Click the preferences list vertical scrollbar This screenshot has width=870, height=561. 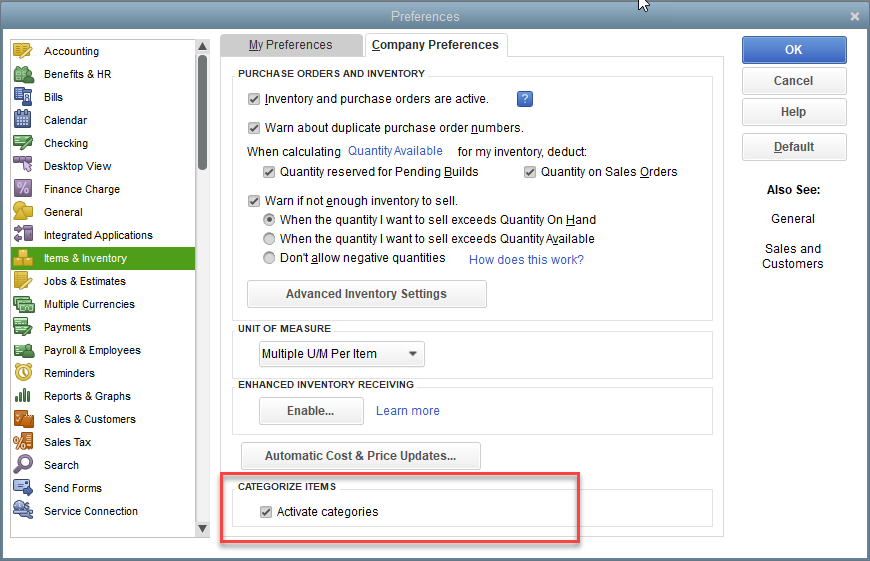coord(203,110)
